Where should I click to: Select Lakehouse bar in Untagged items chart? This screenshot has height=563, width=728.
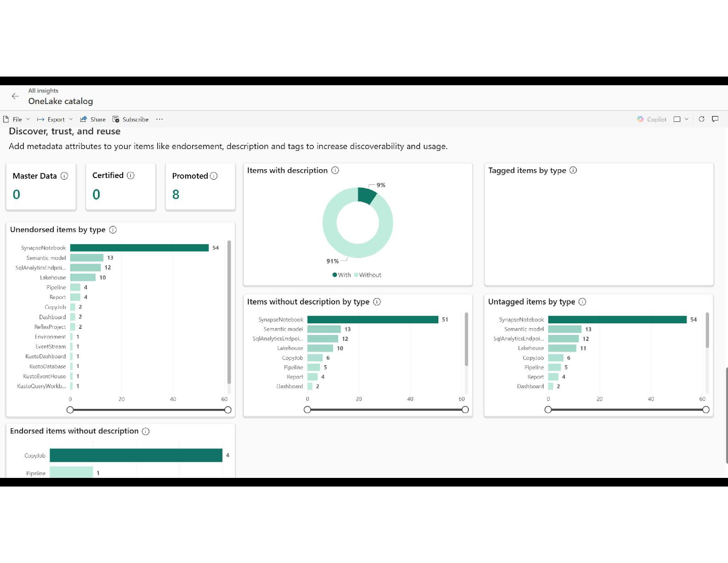[562, 348]
